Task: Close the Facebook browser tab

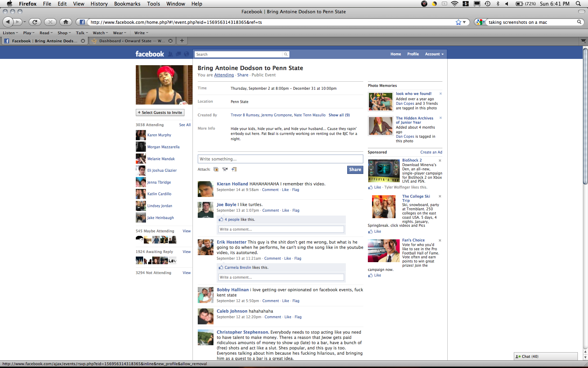Action: pos(83,41)
